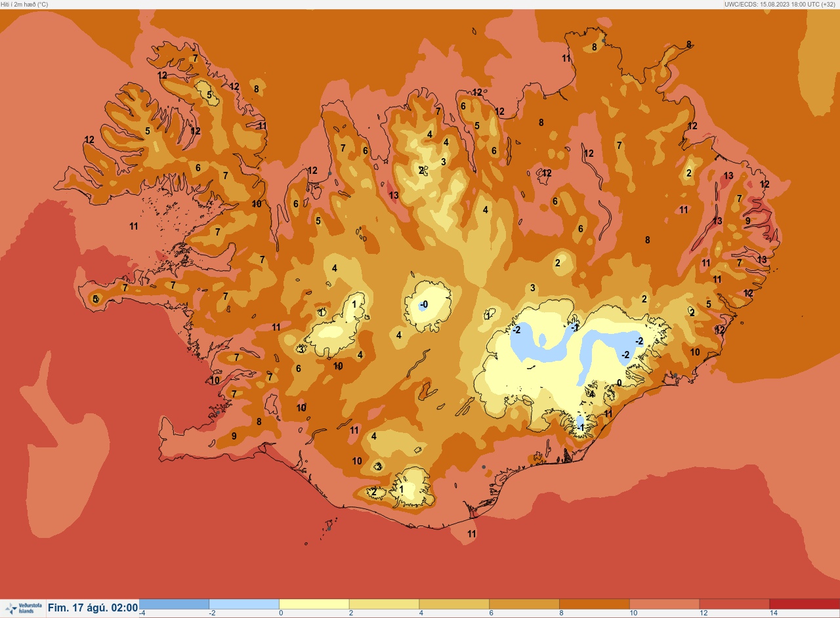Image resolution: width=840 pixels, height=618 pixels.
Task: Click the '-0' value on the central glacier
Action: point(424,304)
